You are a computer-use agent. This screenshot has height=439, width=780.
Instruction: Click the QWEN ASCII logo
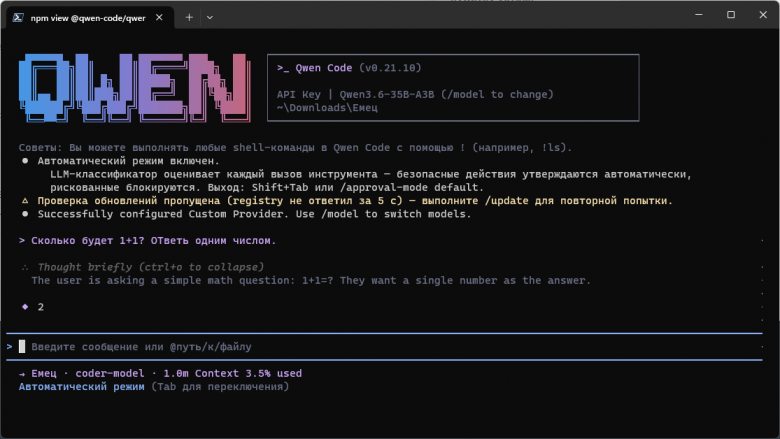tap(134, 88)
